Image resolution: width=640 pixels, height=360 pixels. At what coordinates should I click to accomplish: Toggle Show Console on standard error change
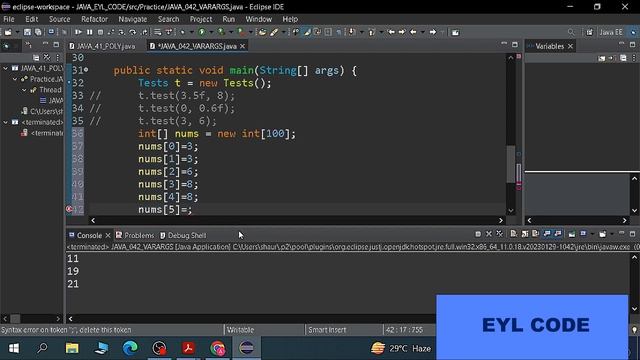(558, 234)
